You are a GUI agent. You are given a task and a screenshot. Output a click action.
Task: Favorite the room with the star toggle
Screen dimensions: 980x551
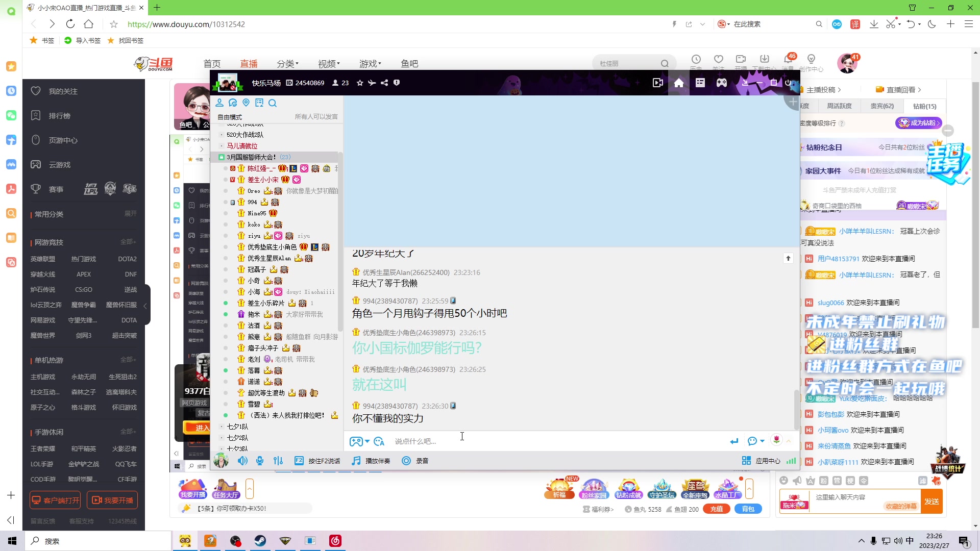360,83
